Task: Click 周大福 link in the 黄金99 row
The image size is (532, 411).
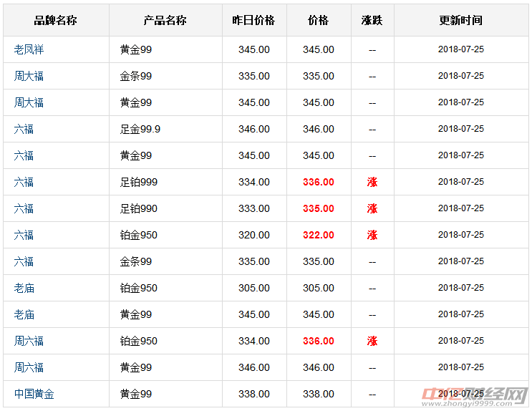Action: pyautogui.click(x=29, y=102)
